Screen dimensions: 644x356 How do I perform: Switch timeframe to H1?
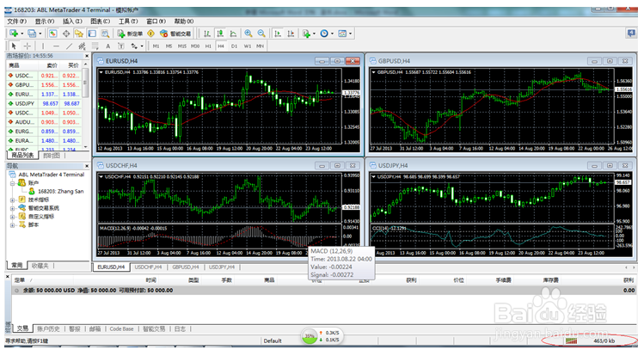point(208,46)
